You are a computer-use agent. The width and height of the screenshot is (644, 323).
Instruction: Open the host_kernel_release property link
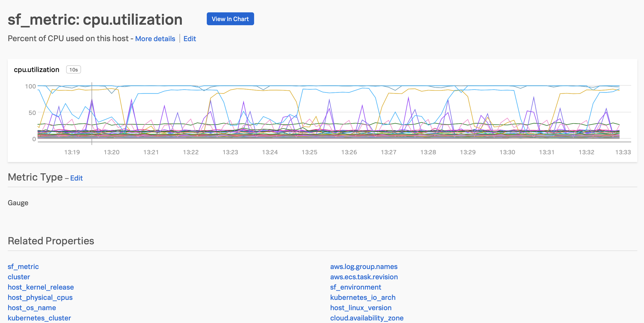pos(41,287)
